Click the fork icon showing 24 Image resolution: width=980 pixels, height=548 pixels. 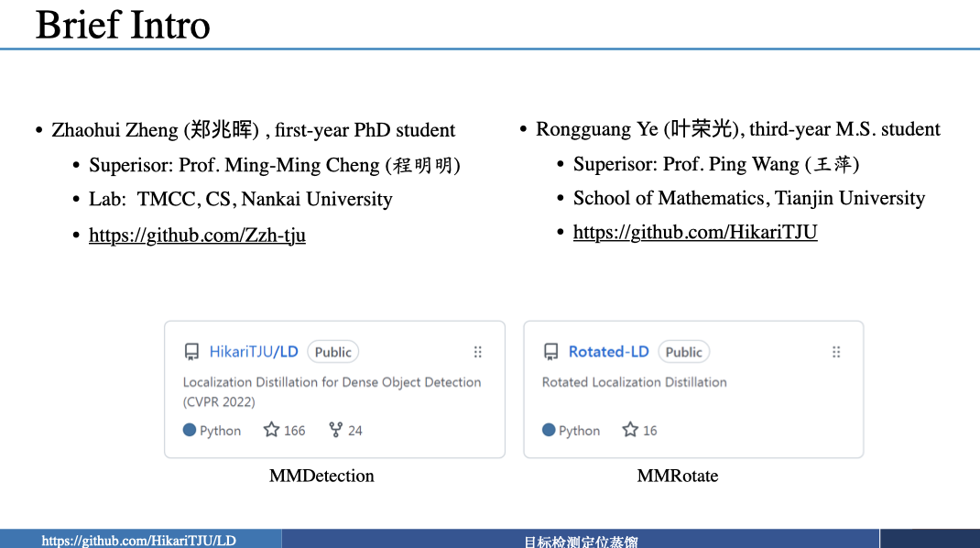point(335,430)
